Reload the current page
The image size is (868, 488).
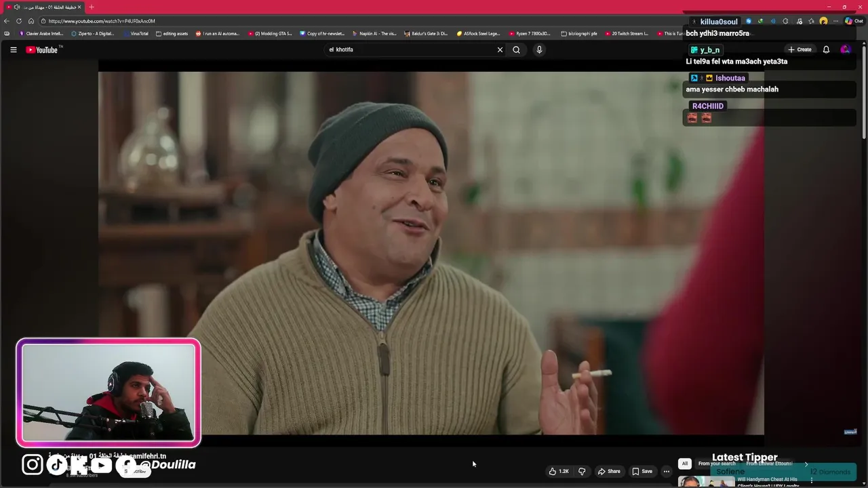click(19, 21)
